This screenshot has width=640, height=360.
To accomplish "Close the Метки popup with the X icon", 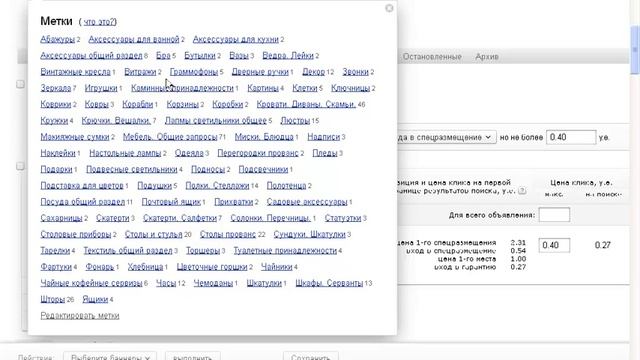I will [389, 8].
